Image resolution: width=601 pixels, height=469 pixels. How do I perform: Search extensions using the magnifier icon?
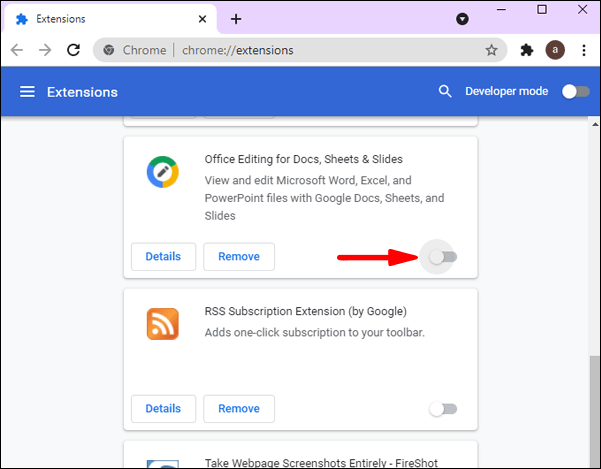click(x=445, y=92)
